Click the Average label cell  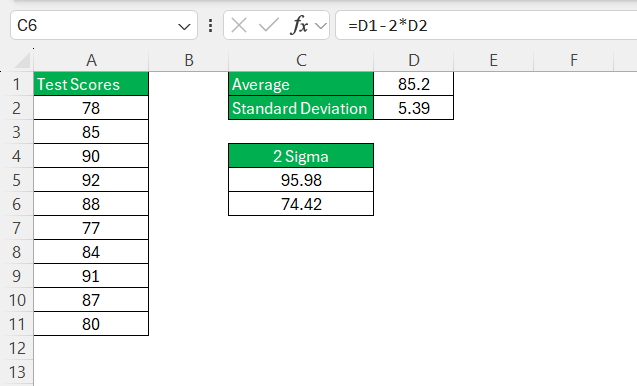pyautogui.click(x=301, y=84)
